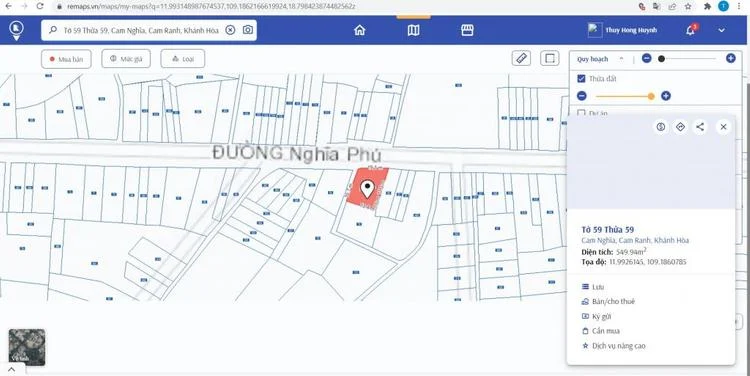The height and width of the screenshot is (376, 750).
Task: Uncheck the Thửa đất checkbox
Action: [x=581, y=78]
